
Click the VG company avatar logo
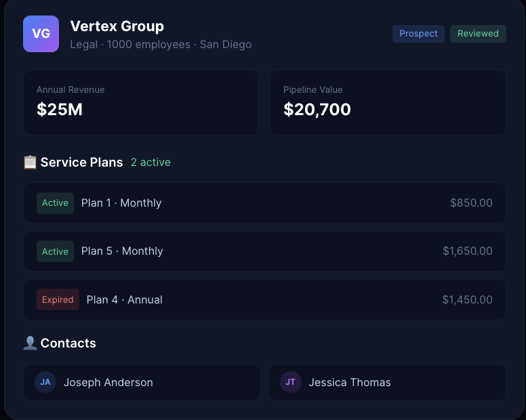click(x=41, y=34)
